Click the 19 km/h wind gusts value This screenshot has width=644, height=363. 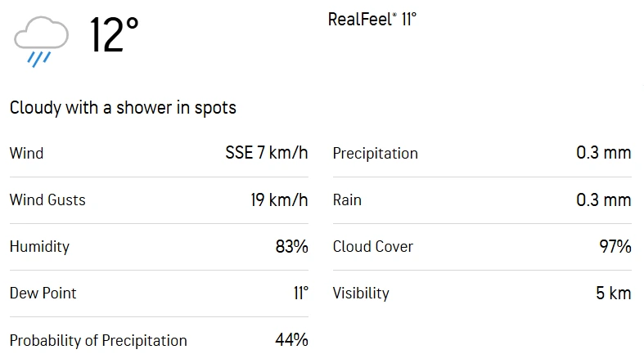(279, 200)
